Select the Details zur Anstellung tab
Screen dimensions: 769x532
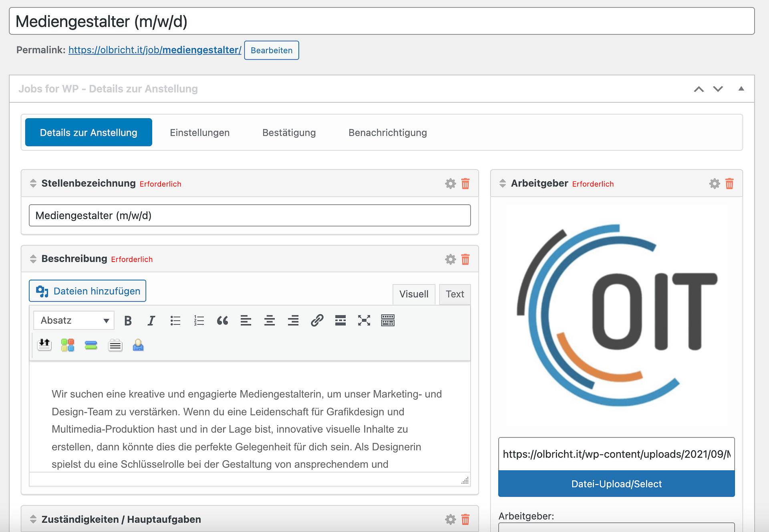pyautogui.click(x=89, y=132)
